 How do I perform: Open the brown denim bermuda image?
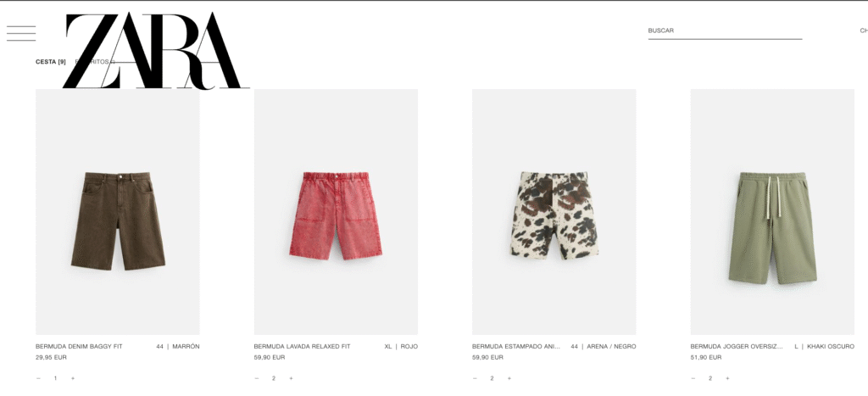[x=117, y=212]
